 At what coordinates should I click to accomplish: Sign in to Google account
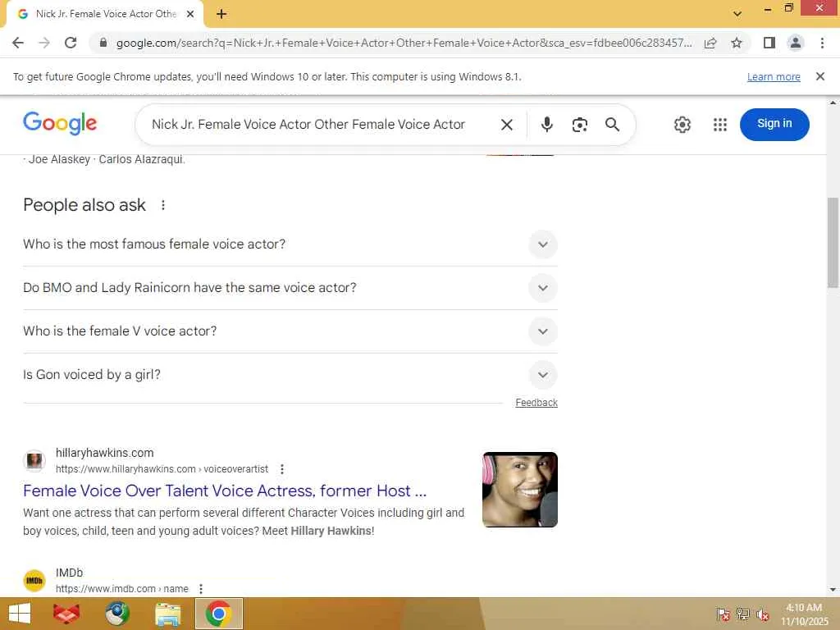point(774,125)
